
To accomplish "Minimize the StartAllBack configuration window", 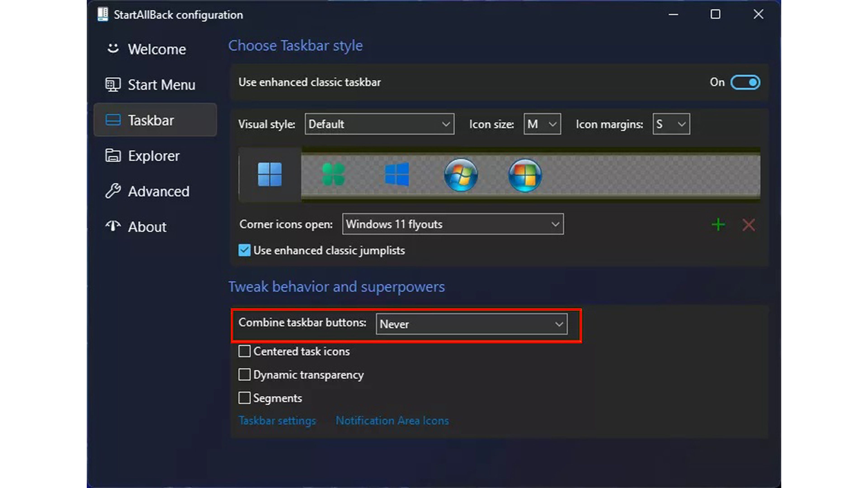I will click(x=673, y=14).
